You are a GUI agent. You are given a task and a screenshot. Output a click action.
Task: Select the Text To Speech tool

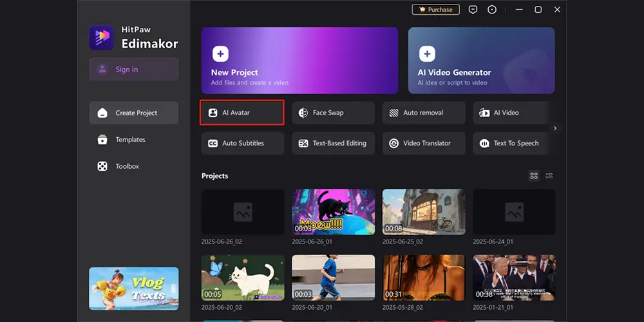pos(513,143)
